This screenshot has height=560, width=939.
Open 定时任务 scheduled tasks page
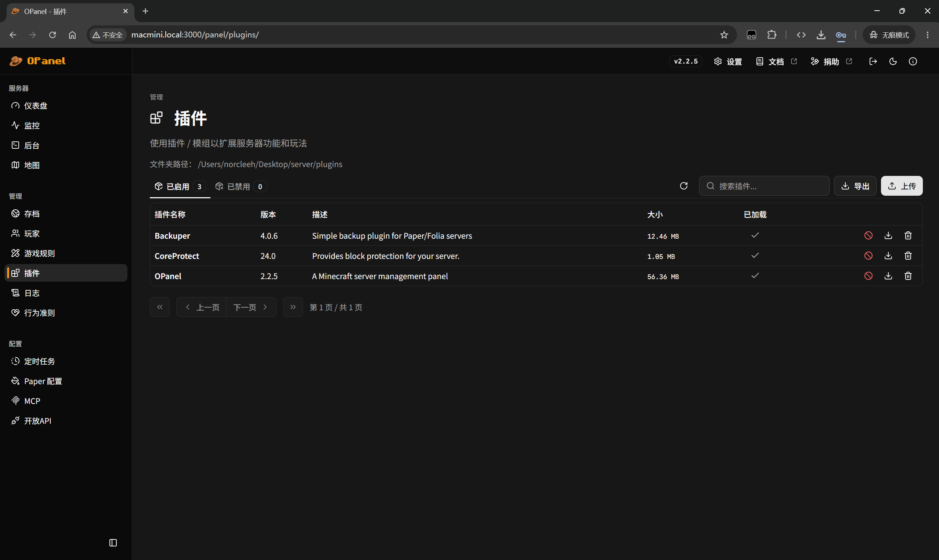tap(66, 361)
